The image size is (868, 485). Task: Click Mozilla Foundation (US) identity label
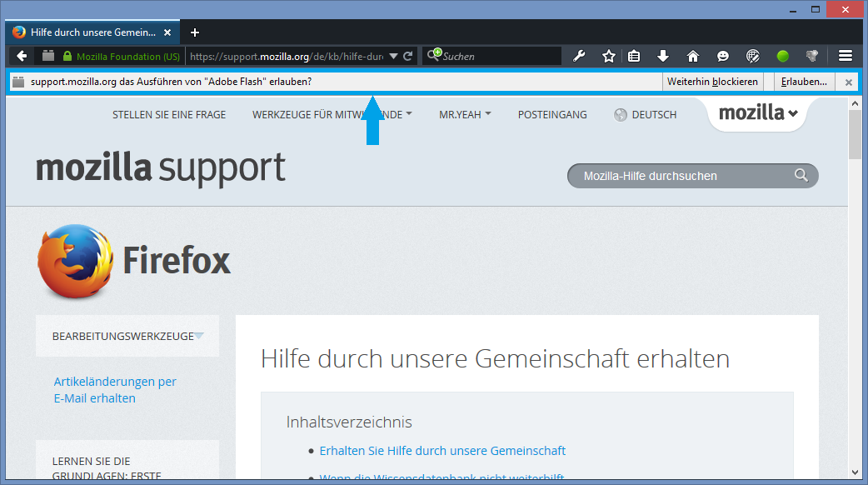point(128,57)
